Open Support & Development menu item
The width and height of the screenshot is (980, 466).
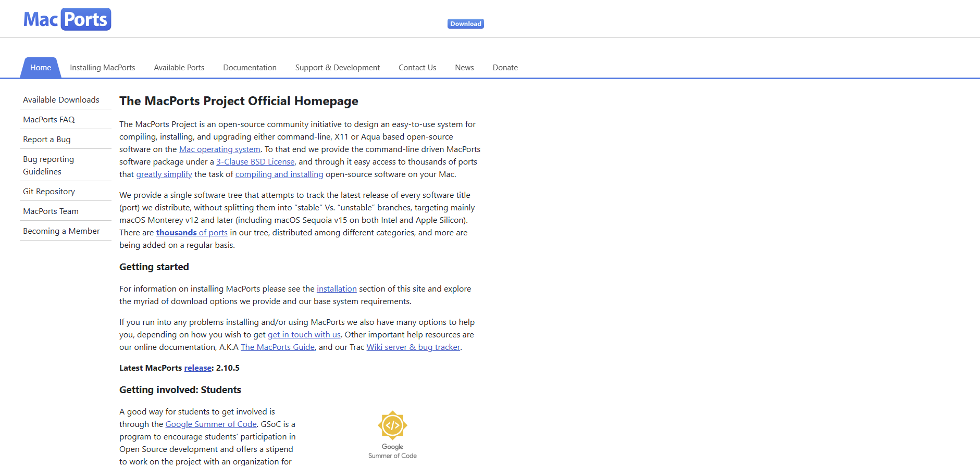point(338,68)
